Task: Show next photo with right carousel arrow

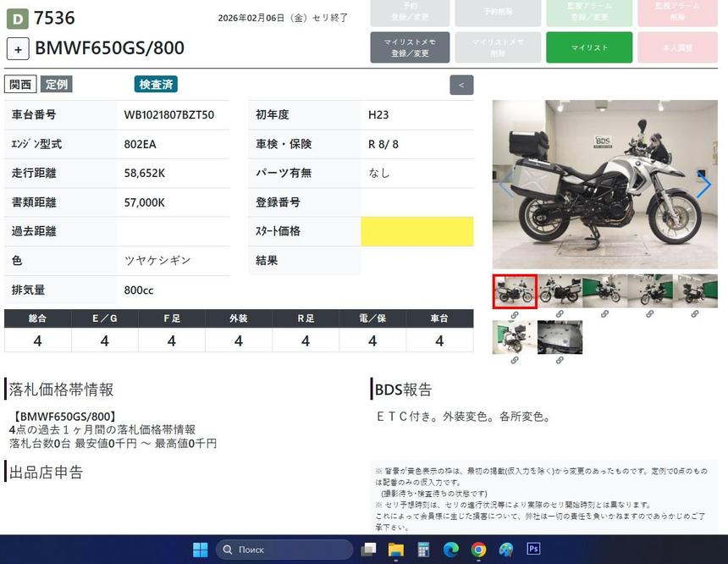Action: pyautogui.click(x=703, y=185)
